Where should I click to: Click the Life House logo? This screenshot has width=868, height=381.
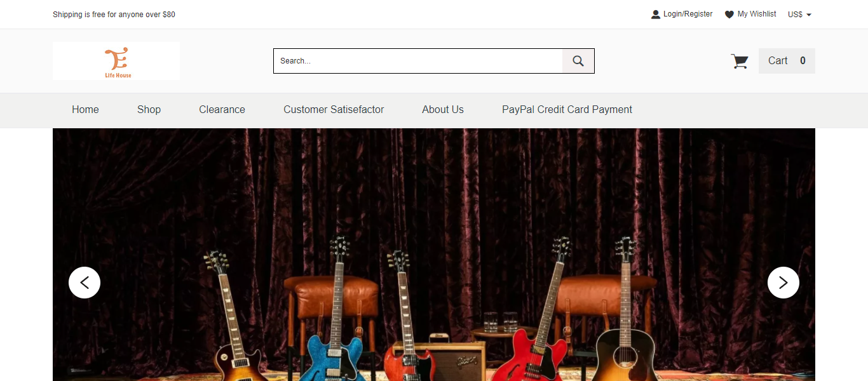click(x=116, y=61)
